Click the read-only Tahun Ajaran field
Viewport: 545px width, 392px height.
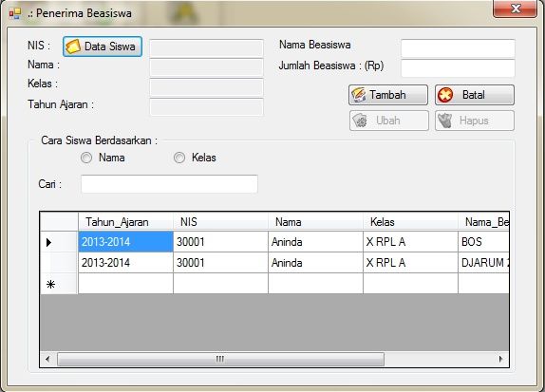tap(206, 107)
